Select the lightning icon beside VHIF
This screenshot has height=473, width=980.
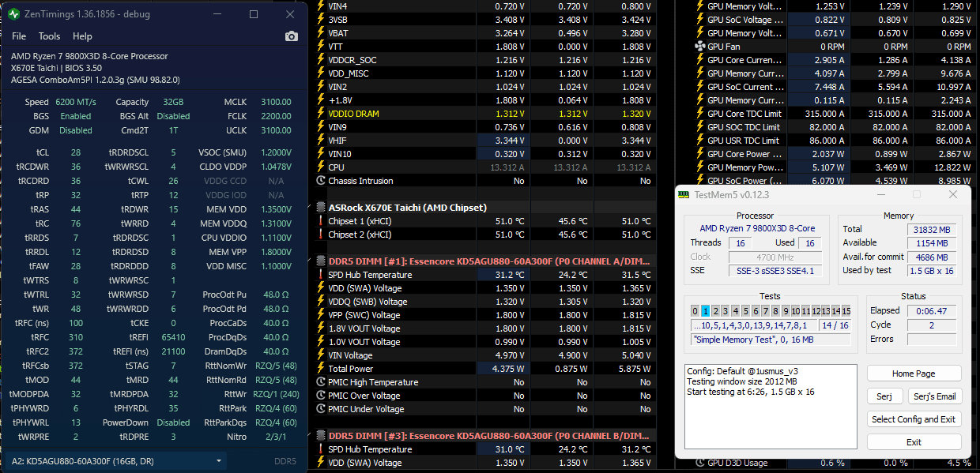pos(320,141)
